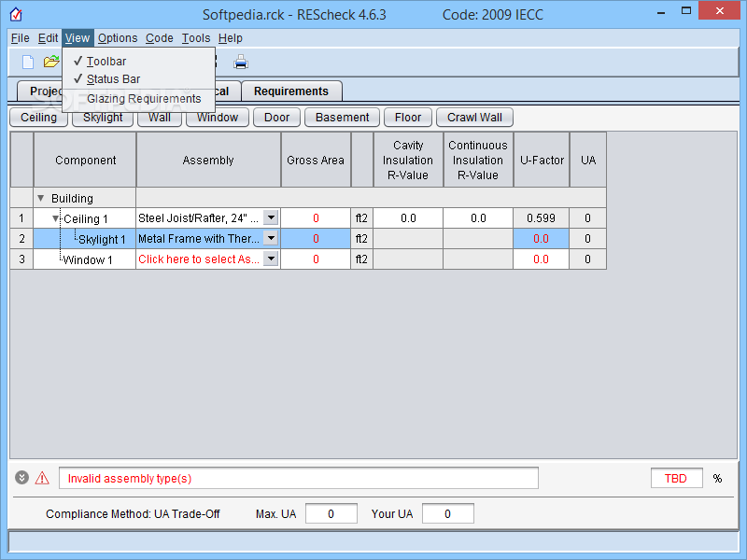This screenshot has height=560, width=747.
Task: Click Skylight 1 gross area cell
Action: pos(316,239)
